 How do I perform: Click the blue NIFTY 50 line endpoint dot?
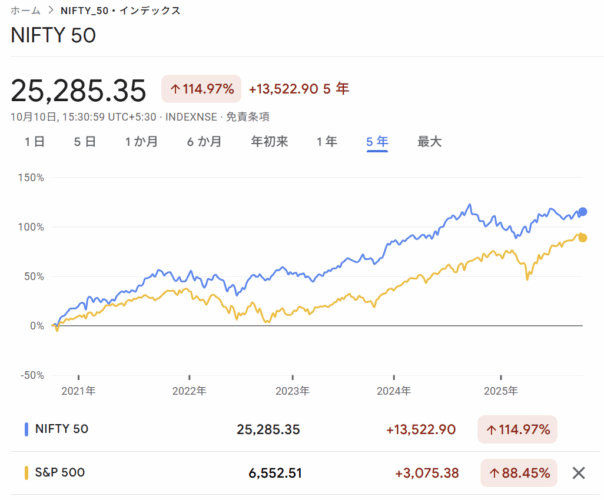tap(583, 212)
